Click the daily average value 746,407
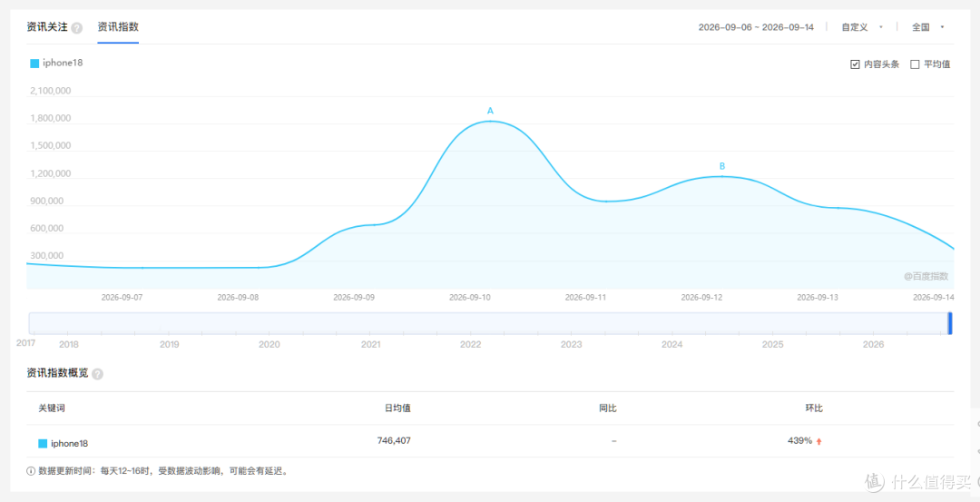Screen dimensions: 980x502 point(394,441)
